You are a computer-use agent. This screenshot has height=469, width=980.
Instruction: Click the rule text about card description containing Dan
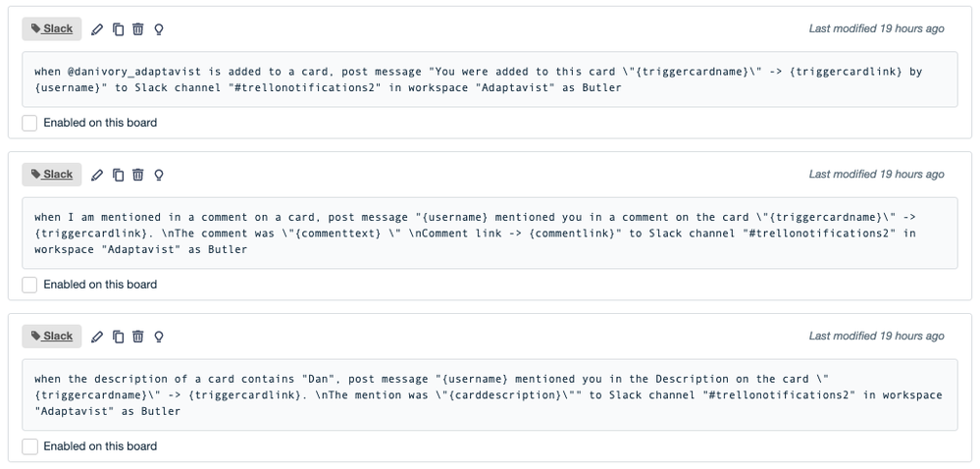pyautogui.click(x=490, y=394)
